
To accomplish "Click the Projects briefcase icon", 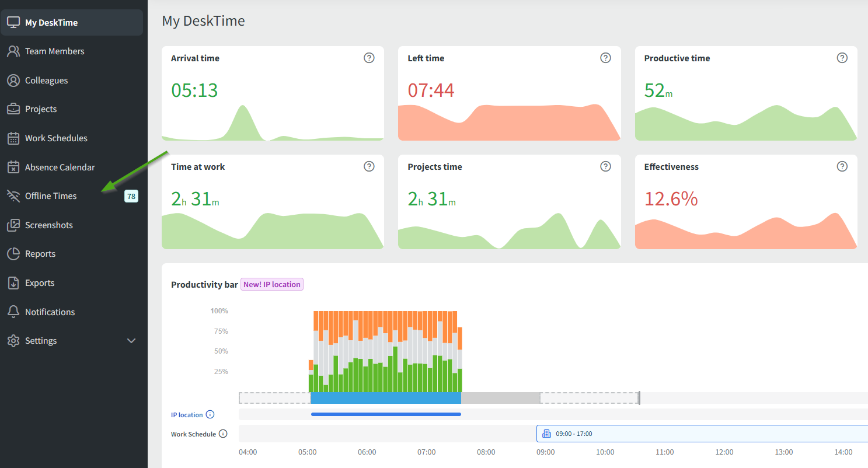I will 13,109.
